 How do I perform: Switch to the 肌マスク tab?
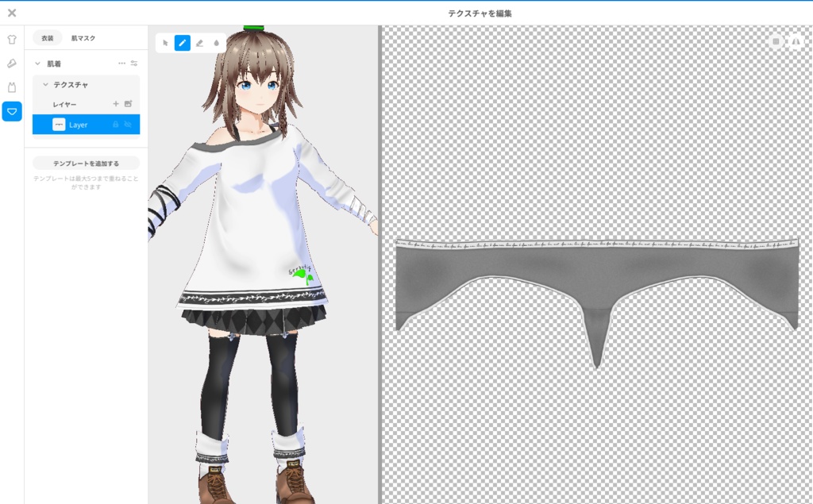coord(83,38)
